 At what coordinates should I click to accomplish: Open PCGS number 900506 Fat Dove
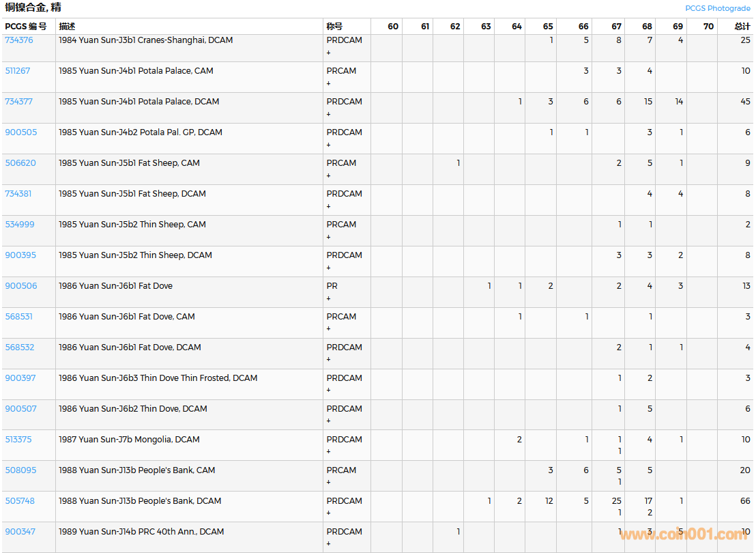tap(21, 286)
